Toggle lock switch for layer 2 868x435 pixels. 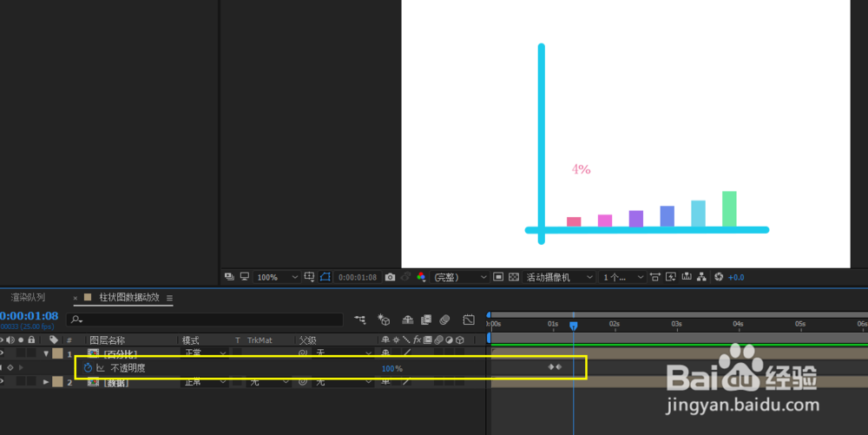pos(31,381)
